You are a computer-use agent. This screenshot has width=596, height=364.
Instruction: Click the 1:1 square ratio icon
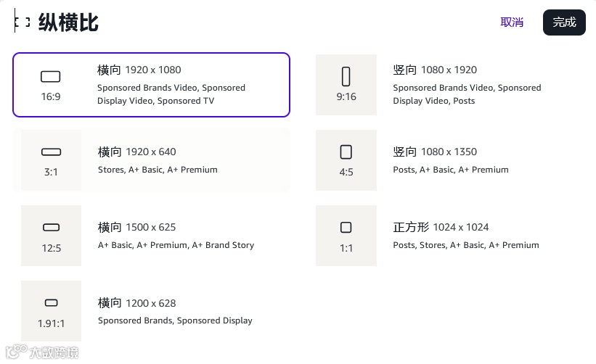[346, 228]
